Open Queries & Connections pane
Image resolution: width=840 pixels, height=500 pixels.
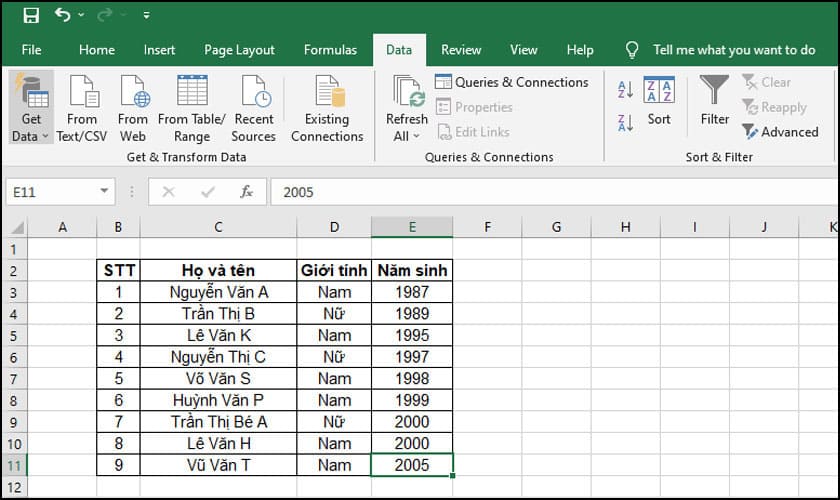(x=512, y=83)
